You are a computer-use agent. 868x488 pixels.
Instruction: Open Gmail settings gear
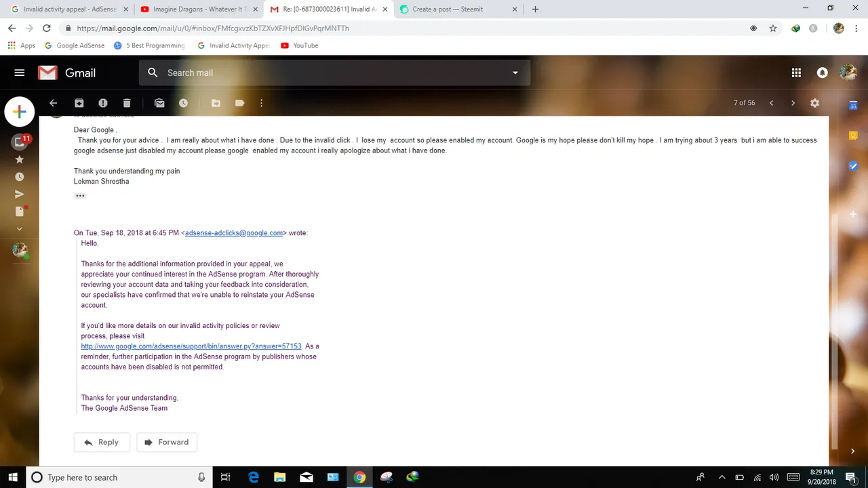814,103
